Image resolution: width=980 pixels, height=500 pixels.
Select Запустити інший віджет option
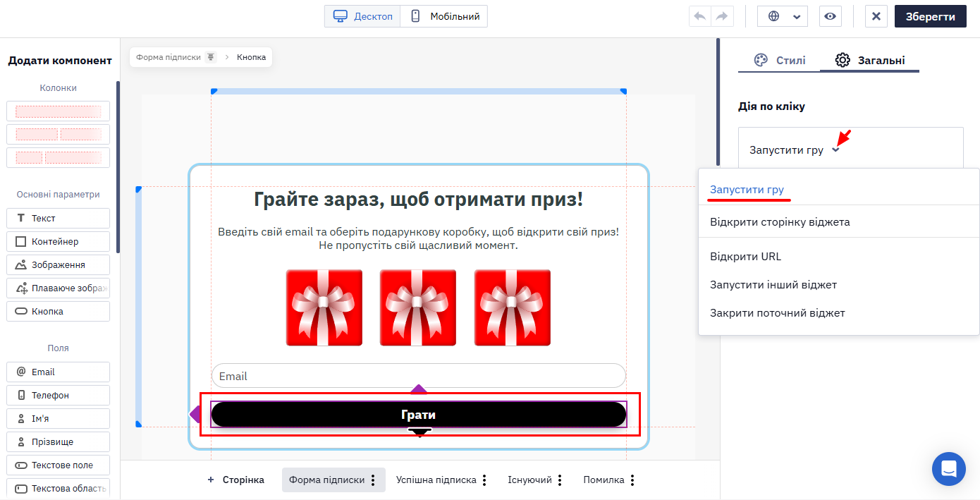click(x=773, y=285)
